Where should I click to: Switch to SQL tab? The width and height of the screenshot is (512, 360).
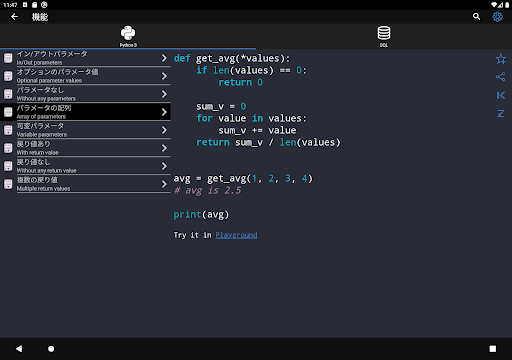(x=384, y=36)
